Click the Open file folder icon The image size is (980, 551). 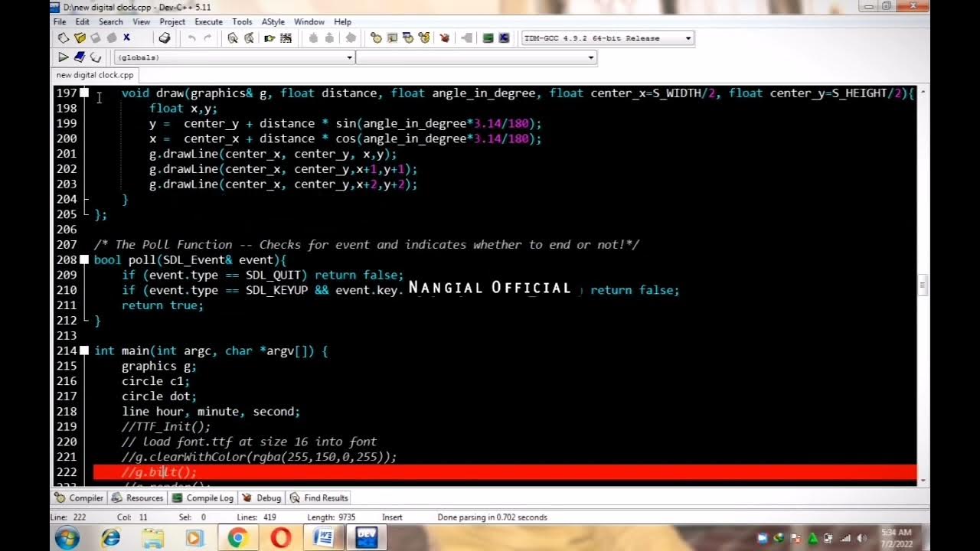[x=80, y=37]
